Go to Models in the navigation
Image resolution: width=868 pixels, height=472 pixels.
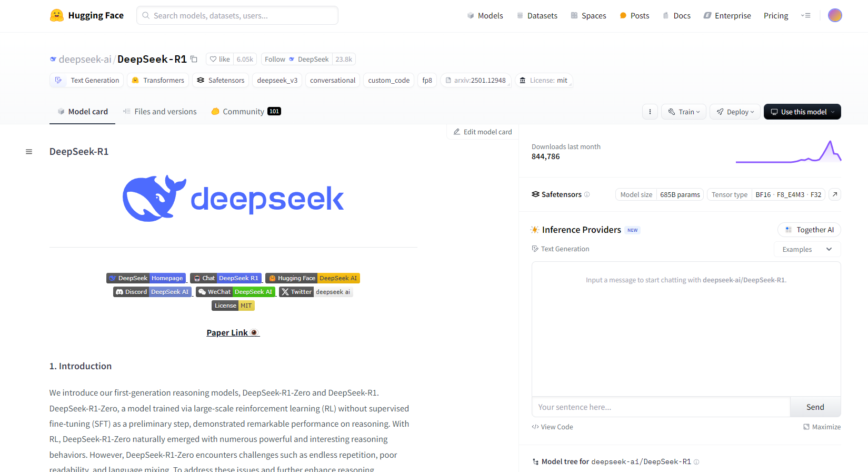[485, 16]
